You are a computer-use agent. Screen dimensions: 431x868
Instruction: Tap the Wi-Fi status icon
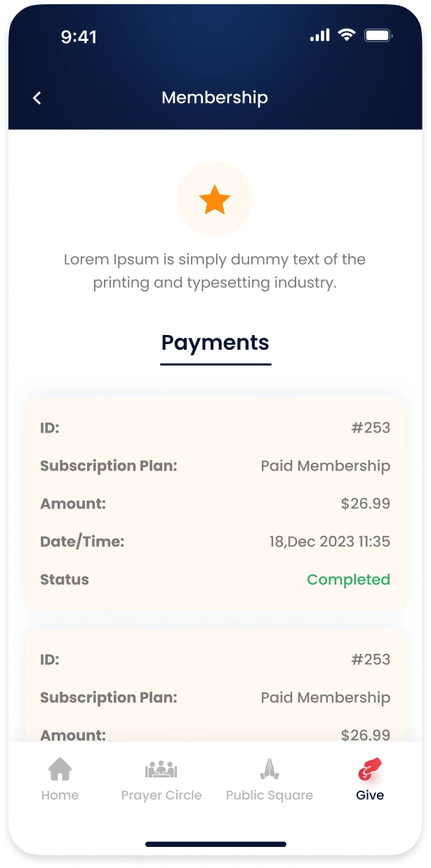(346, 35)
